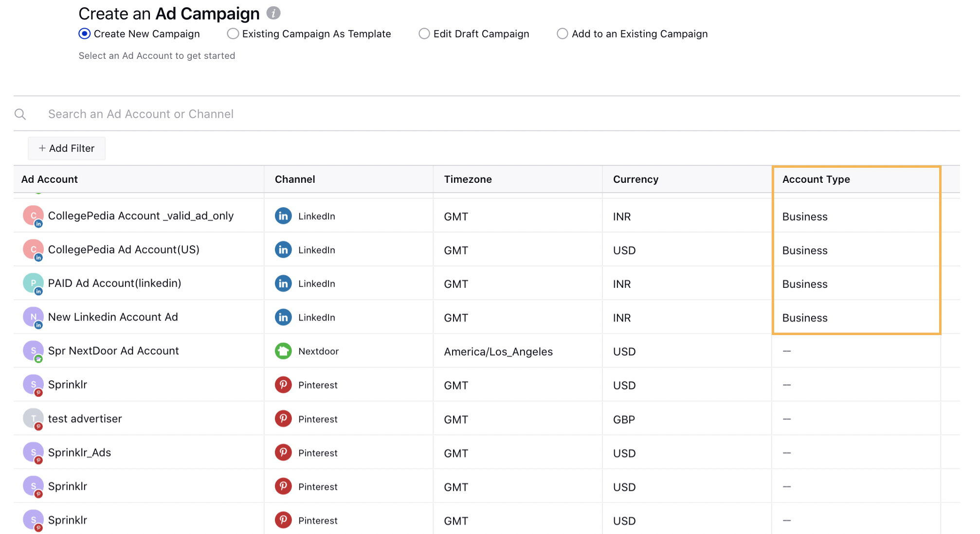Click INR currency in PAID Ad Account row
This screenshot has width=980, height=534.
coord(622,284)
